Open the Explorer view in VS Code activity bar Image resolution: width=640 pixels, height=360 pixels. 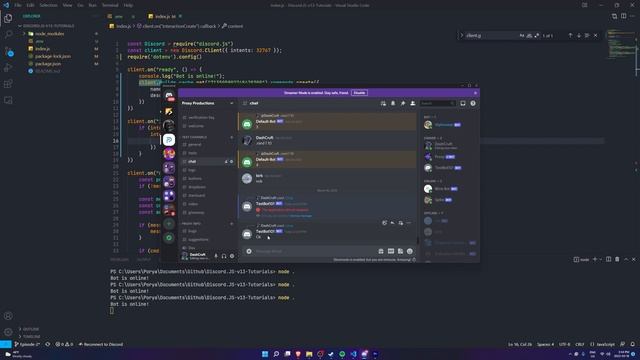click(8, 18)
